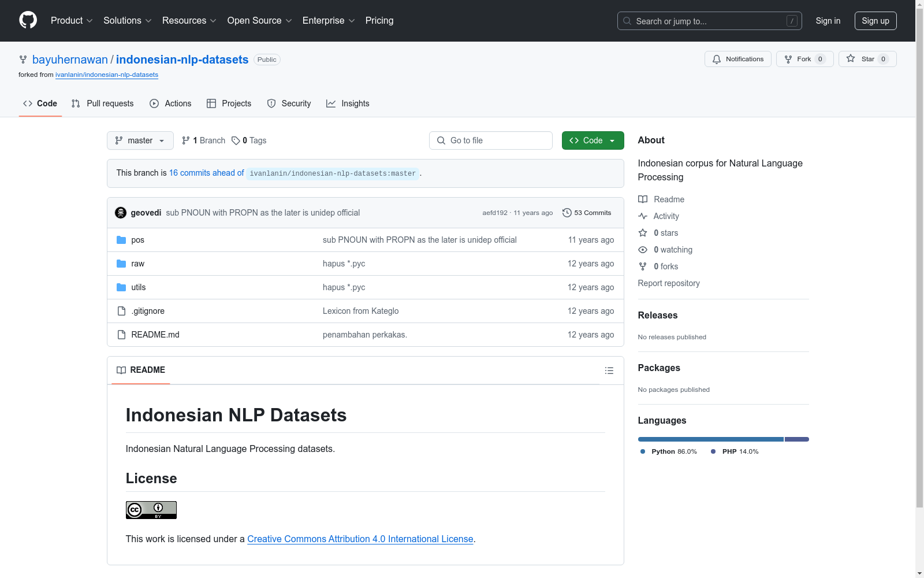Screen dimensions: 924x578
Task: Click the commit history clock icon
Action: point(567,213)
